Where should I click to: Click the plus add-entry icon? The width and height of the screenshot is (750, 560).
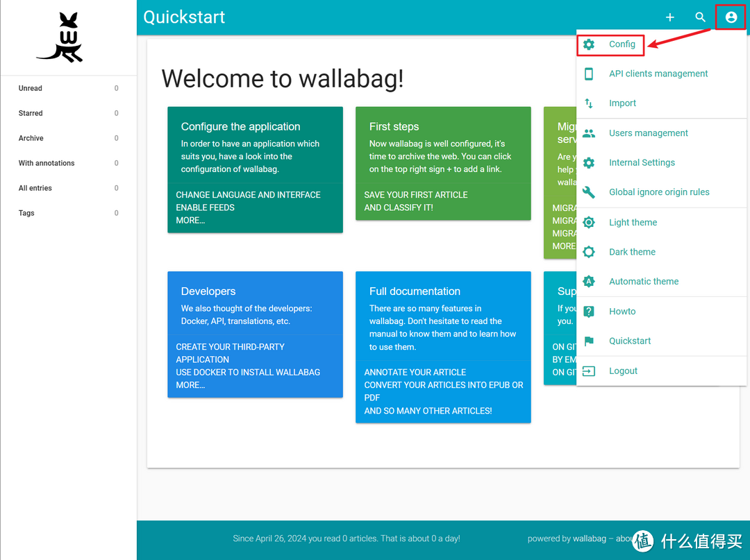(669, 17)
